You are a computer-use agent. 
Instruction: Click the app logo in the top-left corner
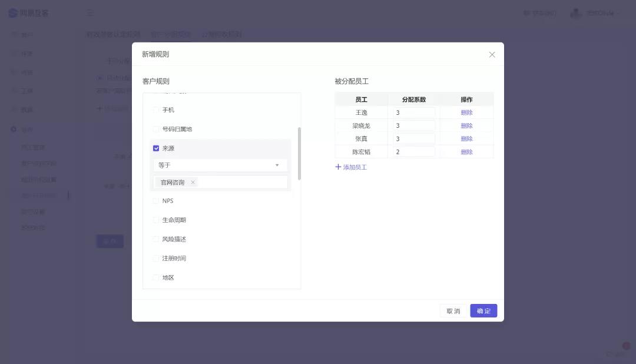(x=13, y=13)
